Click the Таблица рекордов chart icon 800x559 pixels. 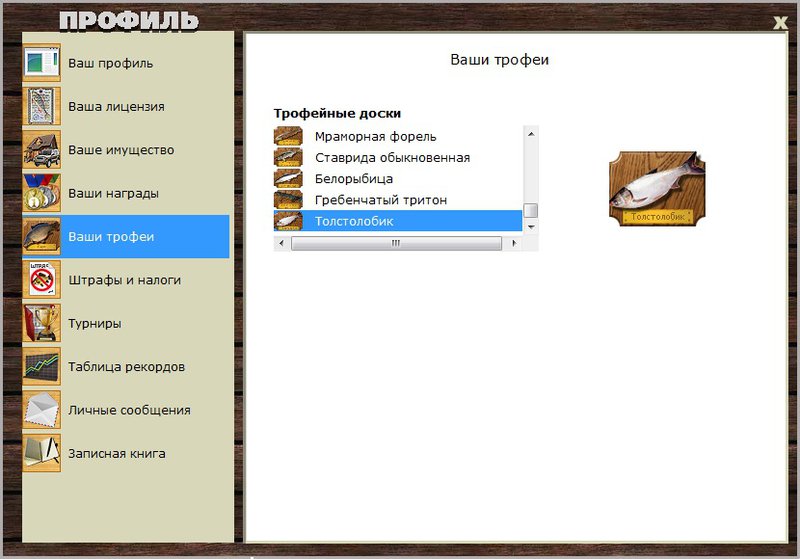41,366
